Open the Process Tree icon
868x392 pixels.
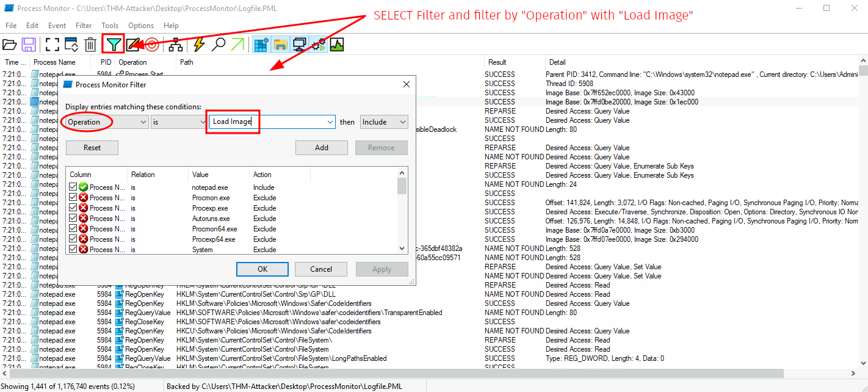click(176, 45)
